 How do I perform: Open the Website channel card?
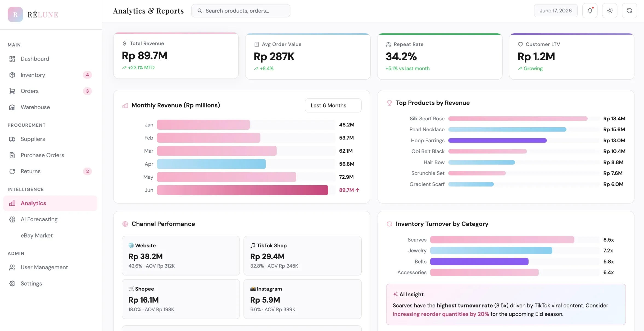(x=181, y=256)
